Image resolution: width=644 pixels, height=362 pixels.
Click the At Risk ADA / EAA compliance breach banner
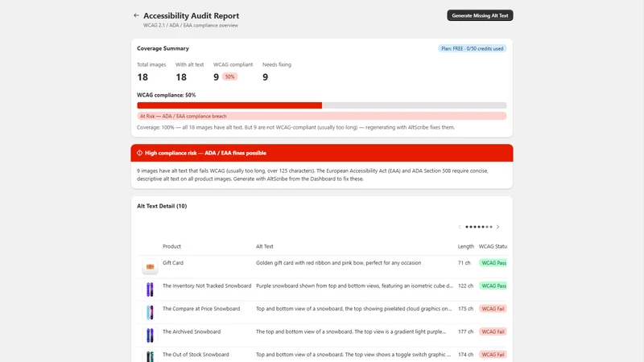[x=321, y=116]
